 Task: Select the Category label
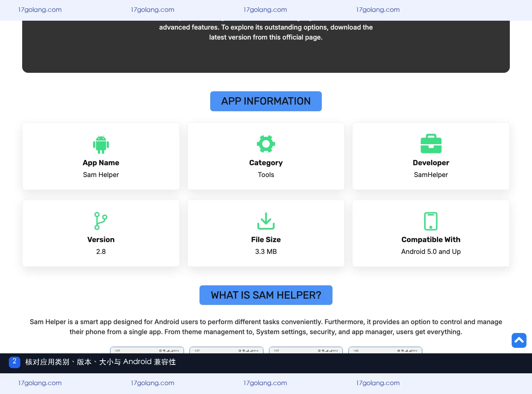tap(266, 163)
